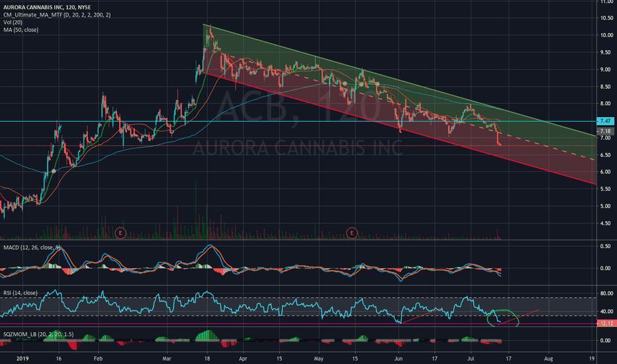Click the RSI (14, close) legend
617x364 pixels.
21,293
